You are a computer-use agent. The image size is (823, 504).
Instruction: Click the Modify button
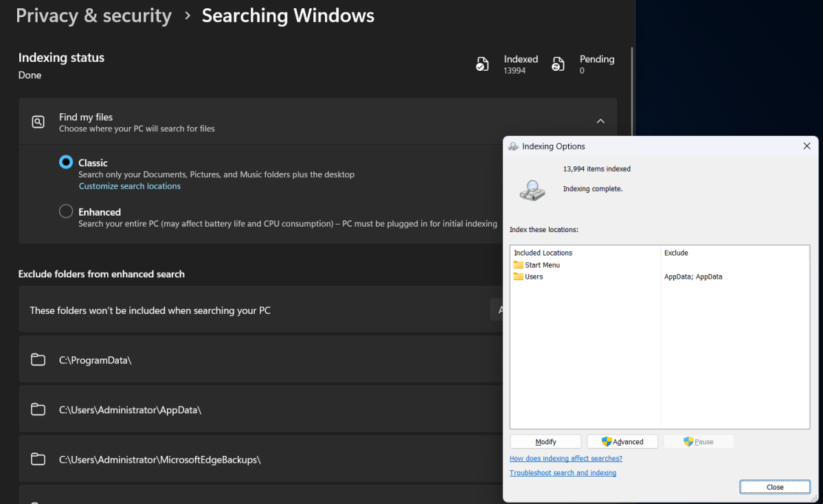pos(545,442)
